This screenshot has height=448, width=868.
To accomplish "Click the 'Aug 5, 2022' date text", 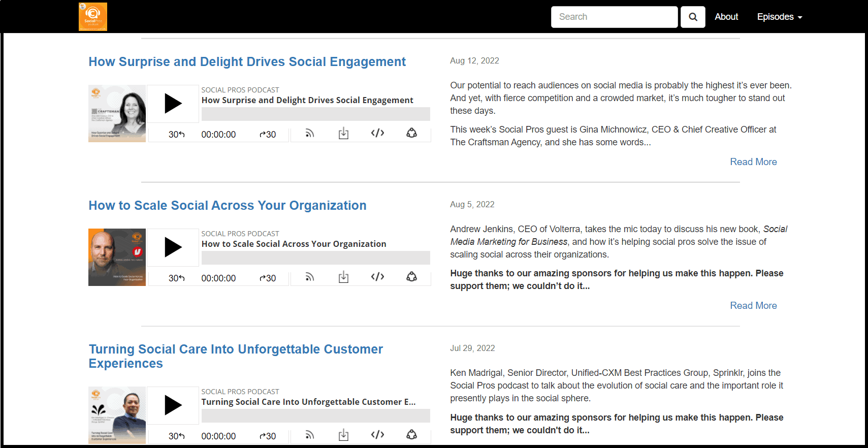I will click(472, 204).
